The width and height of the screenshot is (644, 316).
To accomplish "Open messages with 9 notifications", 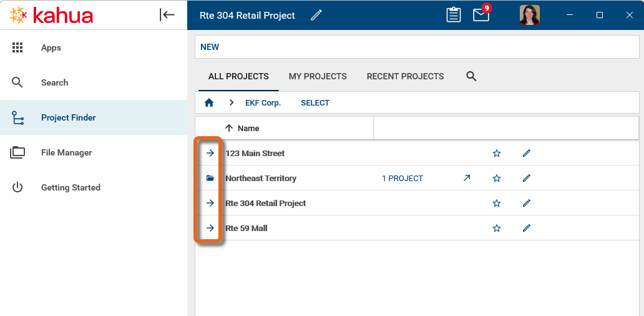I will point(481,15).
